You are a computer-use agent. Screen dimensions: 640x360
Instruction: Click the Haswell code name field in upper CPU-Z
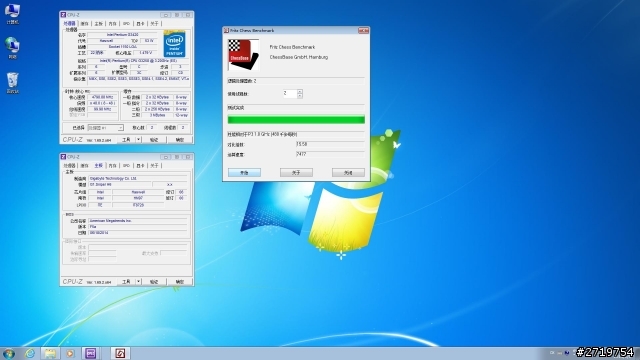click(106, 41)
